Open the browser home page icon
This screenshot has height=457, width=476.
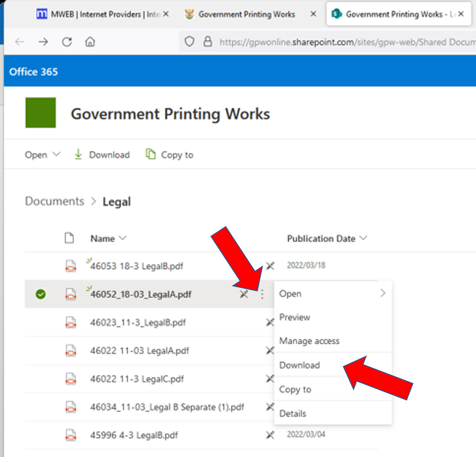90,42
